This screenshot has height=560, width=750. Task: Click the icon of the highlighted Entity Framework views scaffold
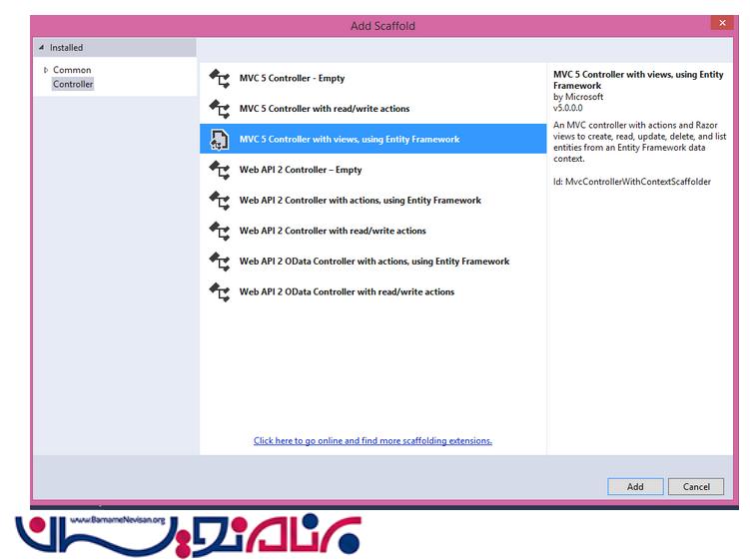pos(220,140)
